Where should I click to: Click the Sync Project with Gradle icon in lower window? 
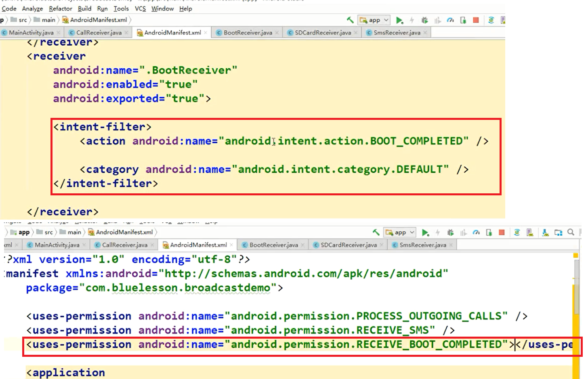[x=517, y=232]
